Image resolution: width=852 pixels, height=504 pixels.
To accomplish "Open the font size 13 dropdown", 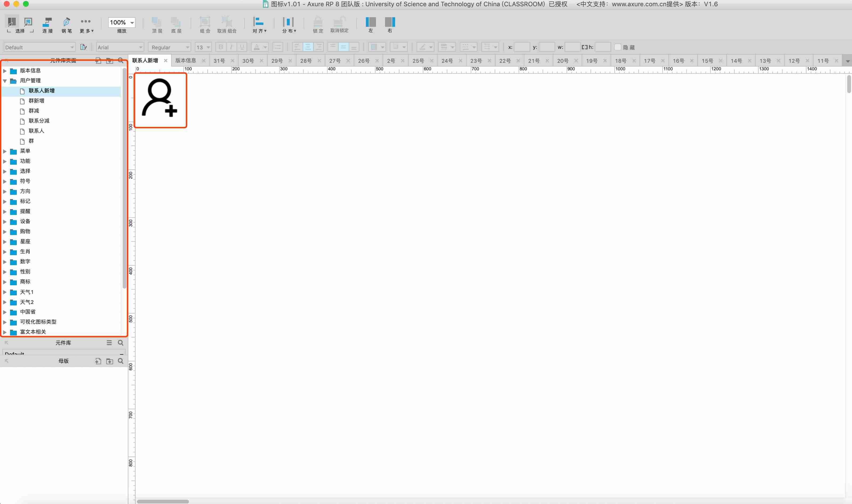I will click(x=203, y=47).
